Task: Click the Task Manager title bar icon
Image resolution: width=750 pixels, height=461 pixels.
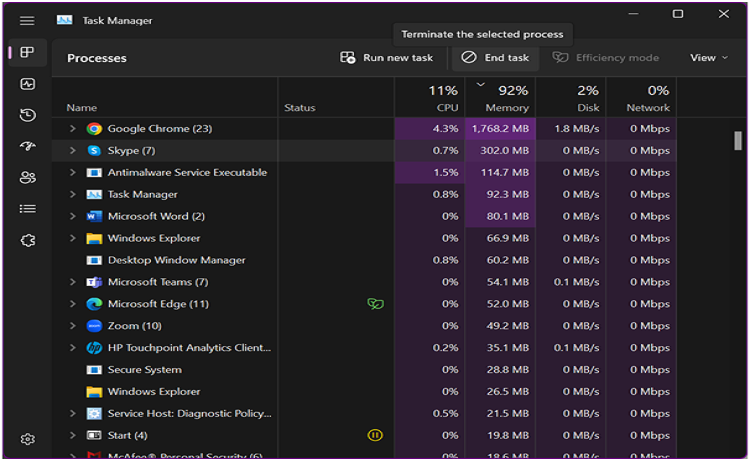Action: click(65, 20)
